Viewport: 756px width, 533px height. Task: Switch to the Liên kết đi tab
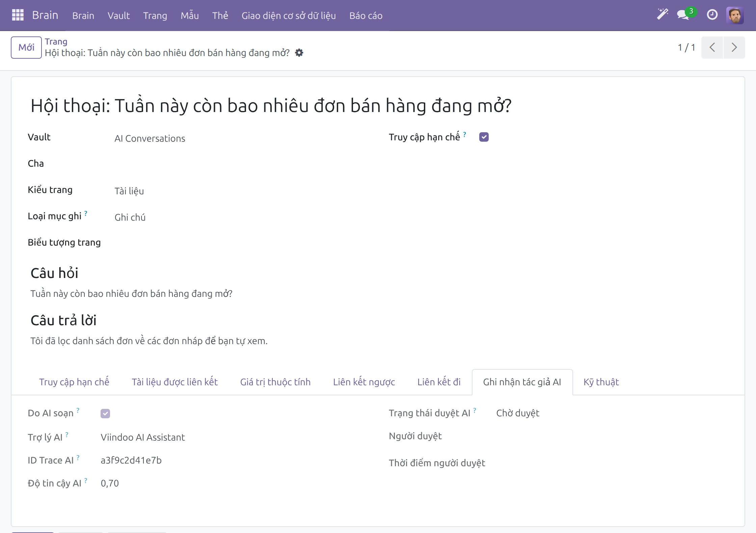439,382
